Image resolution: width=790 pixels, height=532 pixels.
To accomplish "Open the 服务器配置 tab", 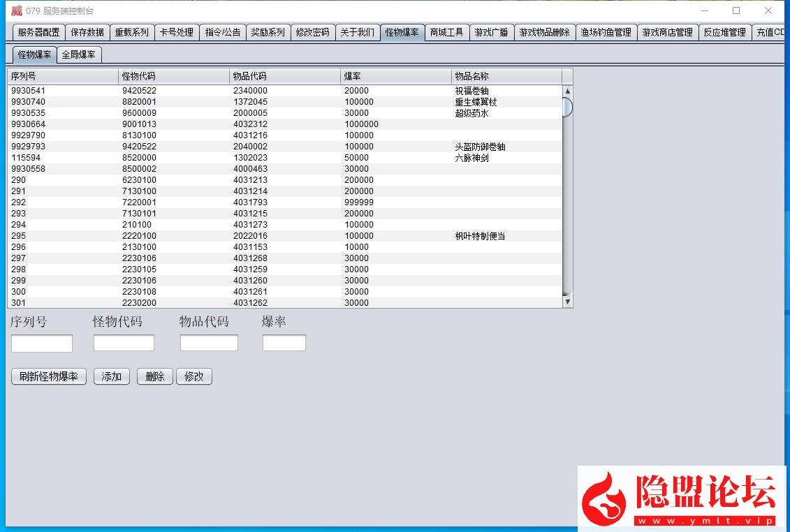I will click(39, 32).
